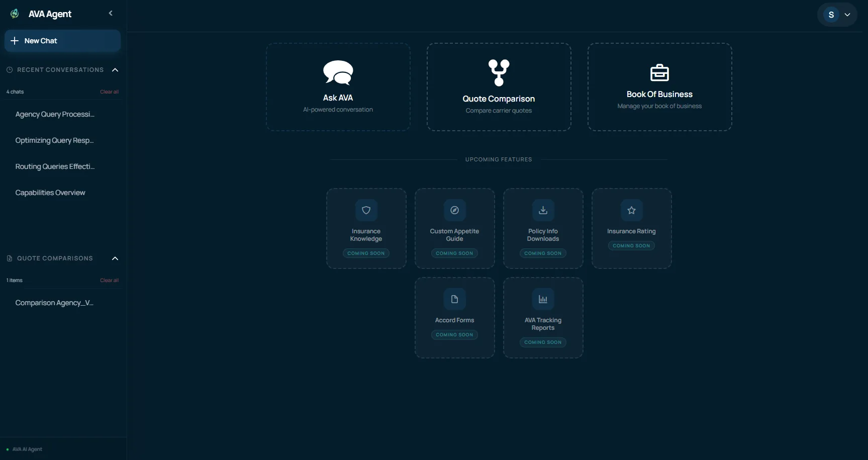The height and width of the screenshot is (460, 868).
Task: Click the Insurance Knowledge shield icon
Action: pos(366,210)
